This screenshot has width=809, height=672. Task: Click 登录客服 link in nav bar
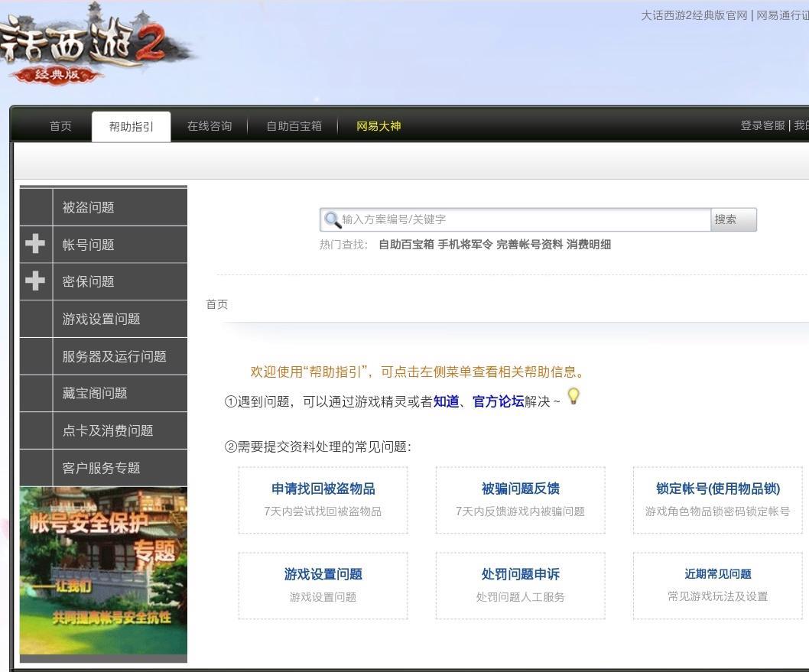[762, 125]
